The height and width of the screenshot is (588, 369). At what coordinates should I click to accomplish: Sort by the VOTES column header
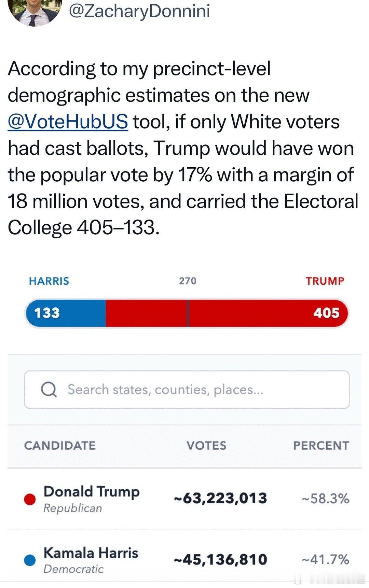[206, 446]
